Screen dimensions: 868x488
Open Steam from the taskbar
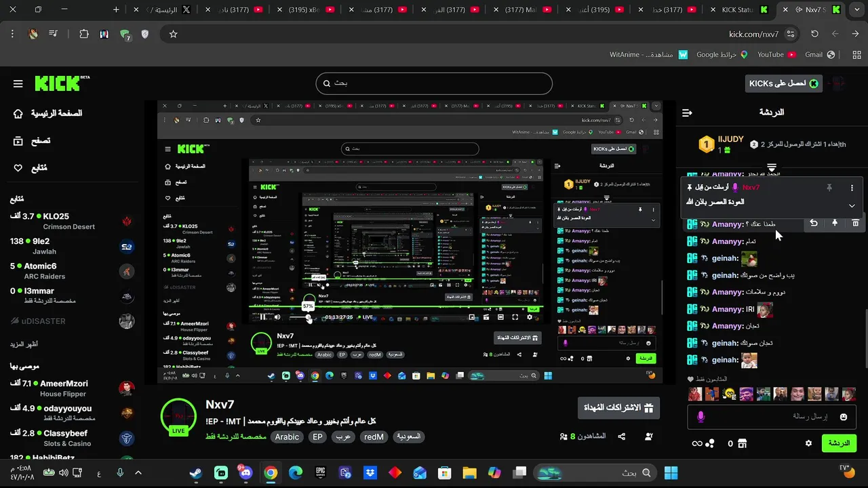coord(195,472)
